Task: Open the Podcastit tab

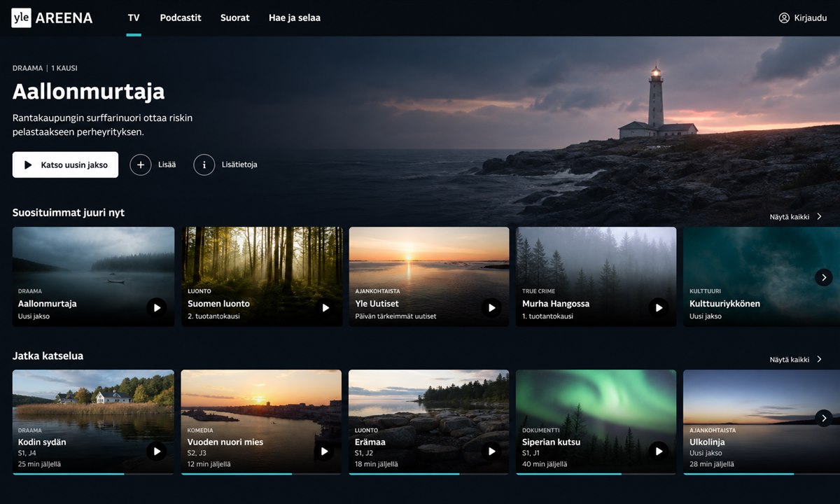Action: click(181, 18)
